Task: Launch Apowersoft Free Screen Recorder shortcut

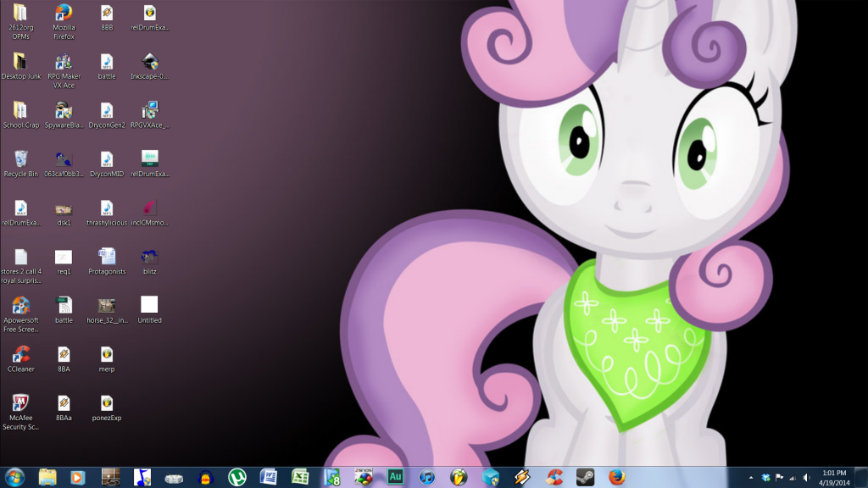Action: 20,314
